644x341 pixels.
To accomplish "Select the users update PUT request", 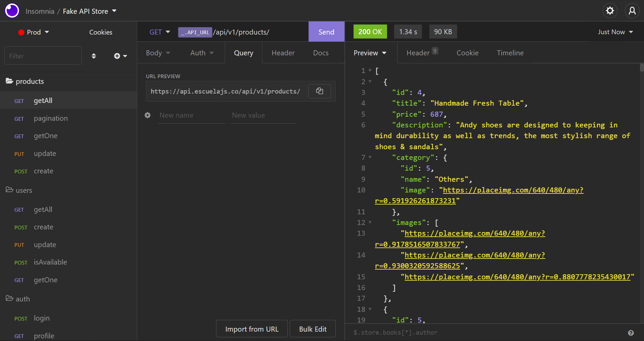I will (x=68, y=244).
